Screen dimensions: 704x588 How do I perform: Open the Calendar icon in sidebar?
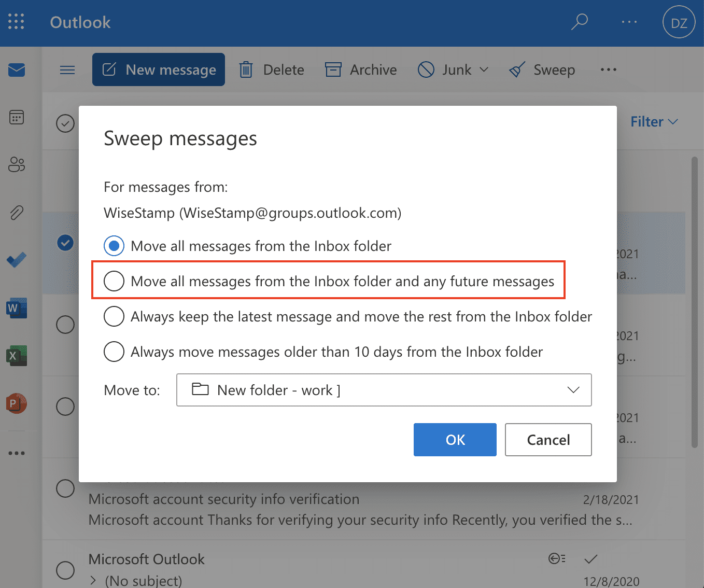[17, 118]
